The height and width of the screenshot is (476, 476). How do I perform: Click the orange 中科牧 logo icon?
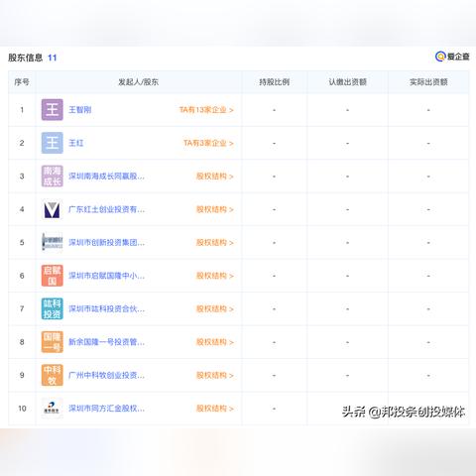[x=52, y=375]
